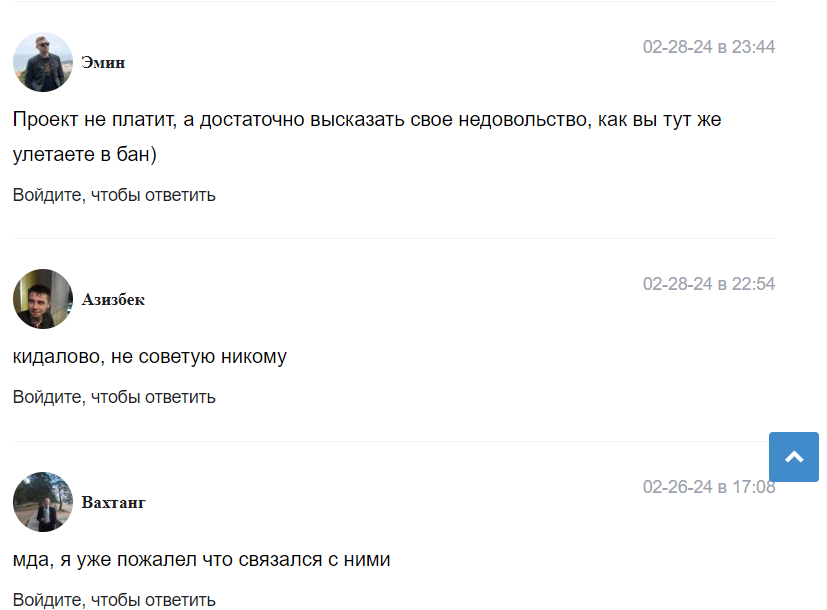Viewport: 827px width, 610px height.
Task: Select the 02-28-24 в 22:54 timestamp
Action: point(708,284)
